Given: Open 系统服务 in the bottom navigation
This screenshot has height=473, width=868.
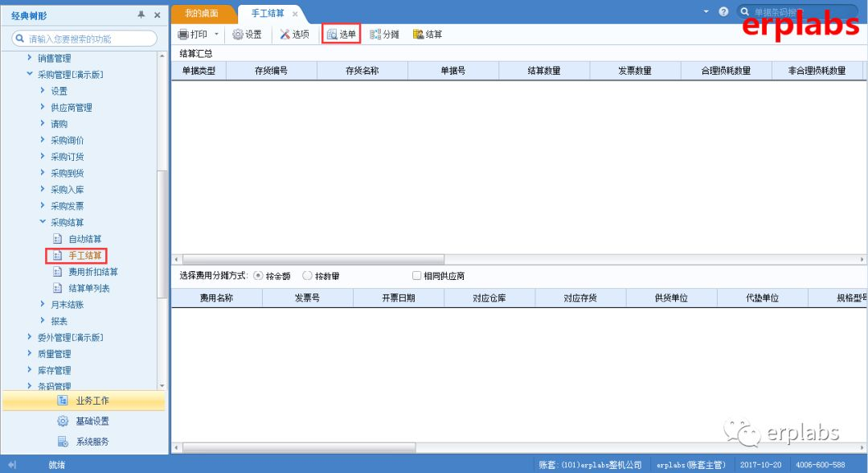Looking at the screenshot, I should 84,442.
